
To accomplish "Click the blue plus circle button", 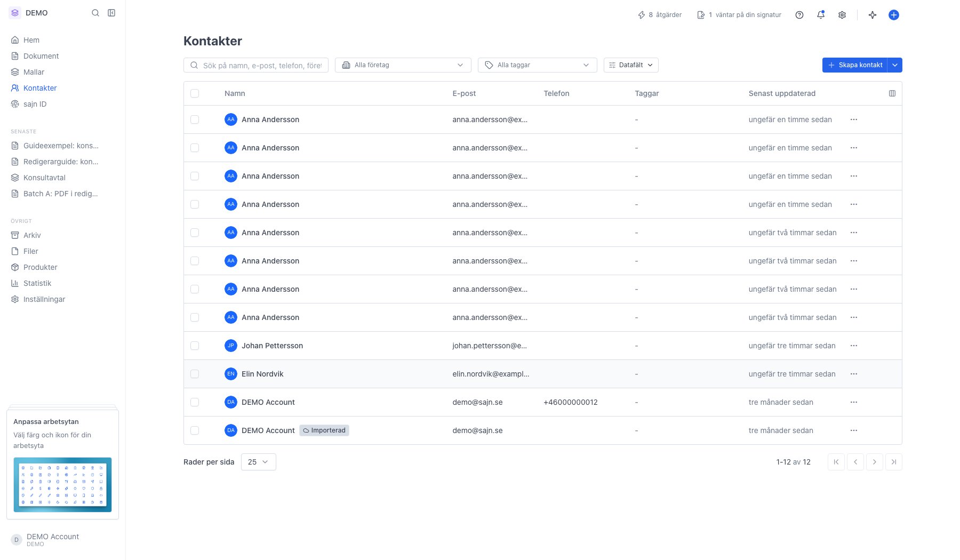I will [894, 15].
